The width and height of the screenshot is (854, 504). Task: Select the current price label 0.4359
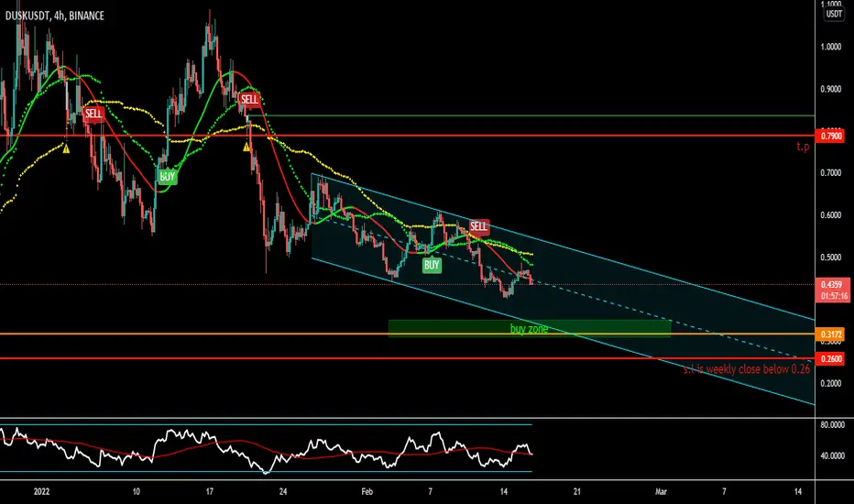(x=831, y=284)
